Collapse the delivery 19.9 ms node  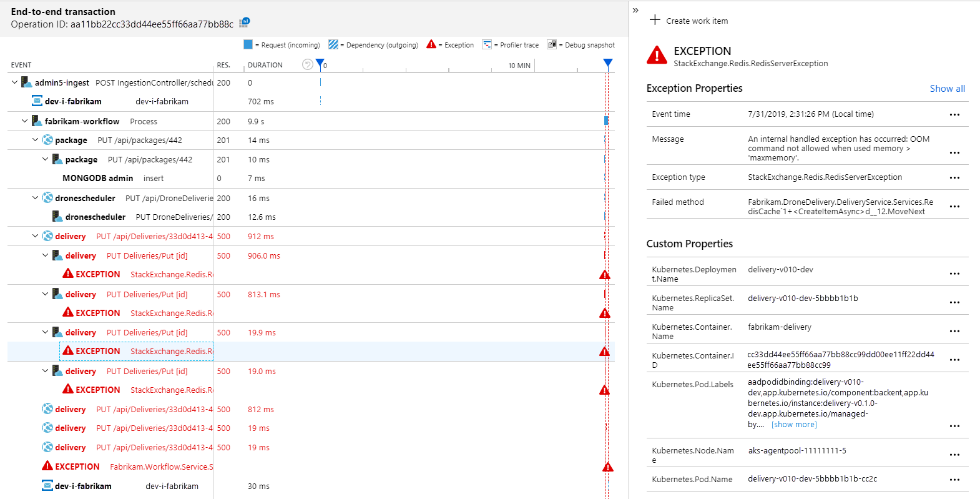(x=46, y=332)
